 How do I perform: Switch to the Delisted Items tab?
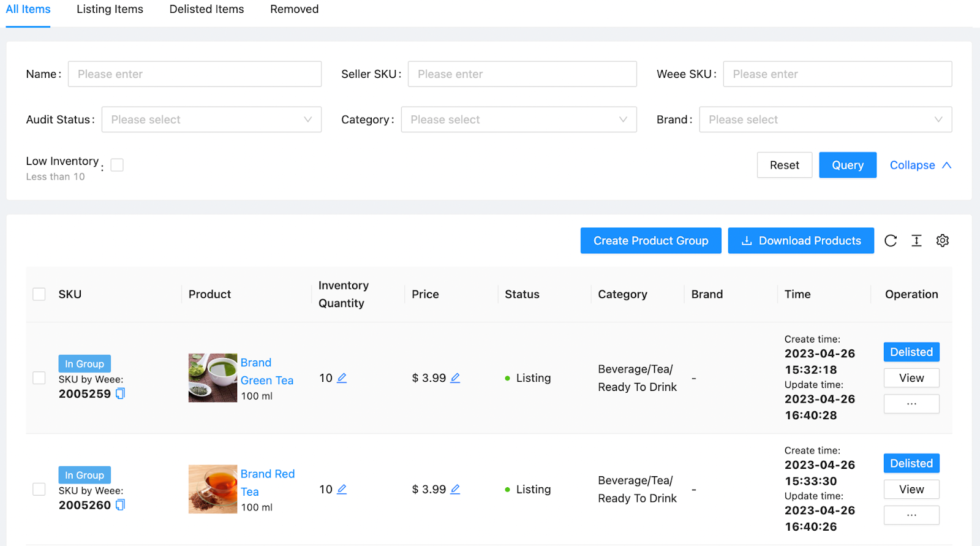(x=206, y=9)
